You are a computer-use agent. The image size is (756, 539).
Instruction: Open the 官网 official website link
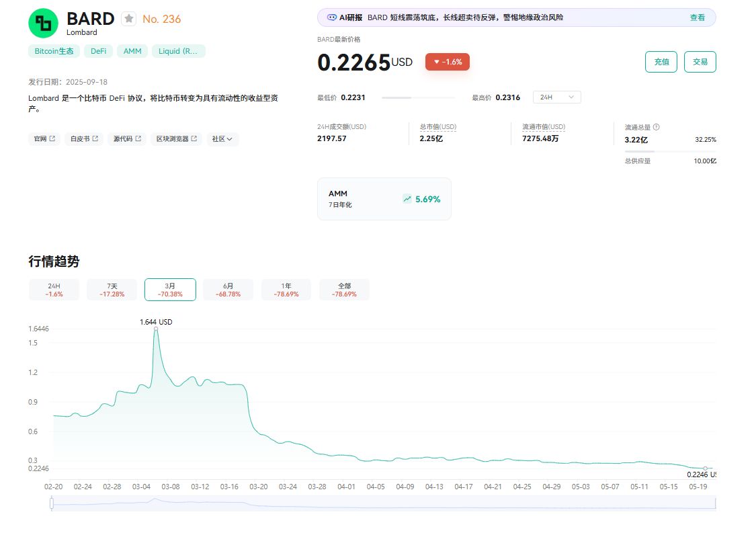click(44, 139)
